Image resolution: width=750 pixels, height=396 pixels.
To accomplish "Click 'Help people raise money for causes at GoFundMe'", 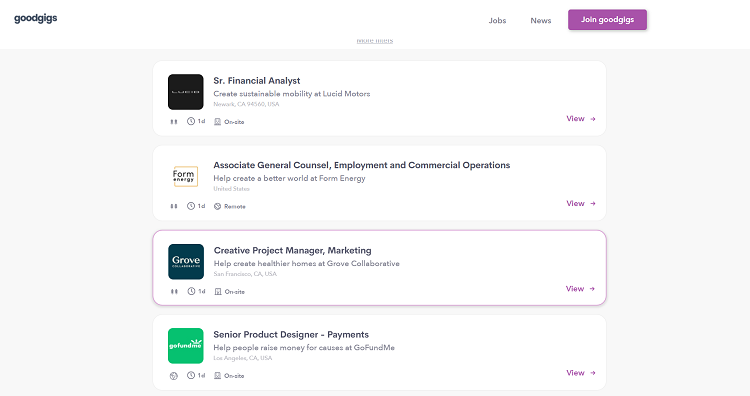I will tap(304, 348).
